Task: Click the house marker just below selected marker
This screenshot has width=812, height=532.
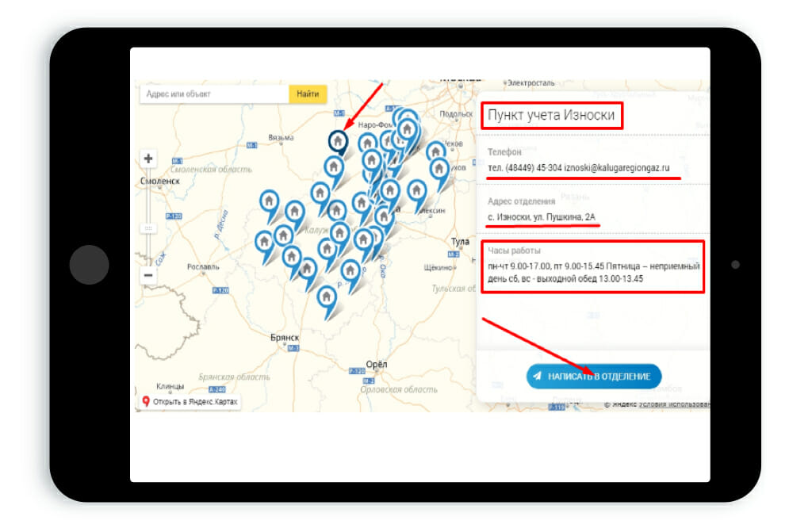Action: [334, 167]
